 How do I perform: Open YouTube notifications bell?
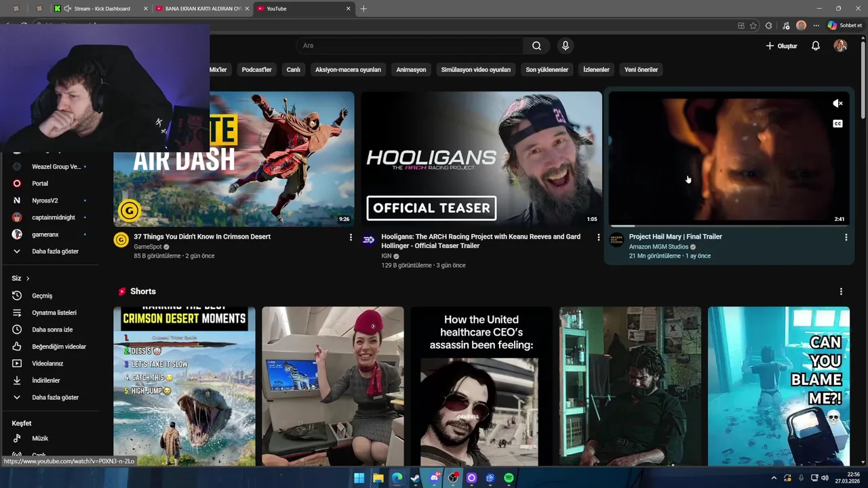(x=816, y=45)
